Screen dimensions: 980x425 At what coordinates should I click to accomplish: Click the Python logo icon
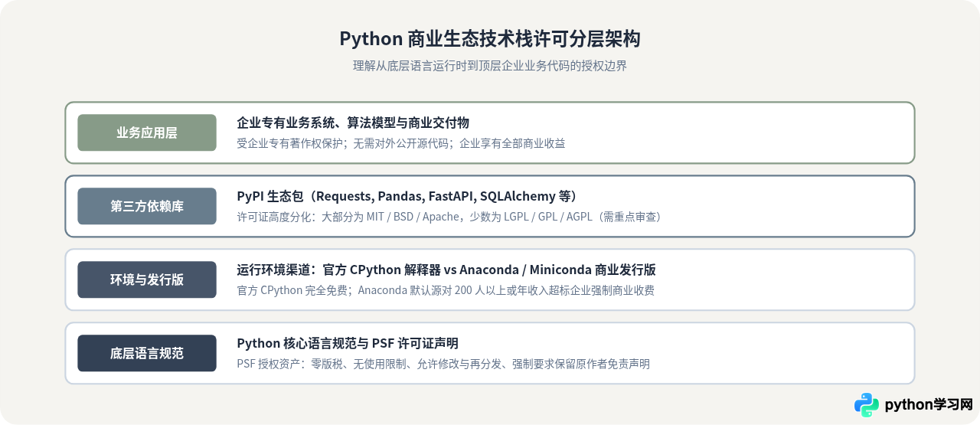coord(867,405)
